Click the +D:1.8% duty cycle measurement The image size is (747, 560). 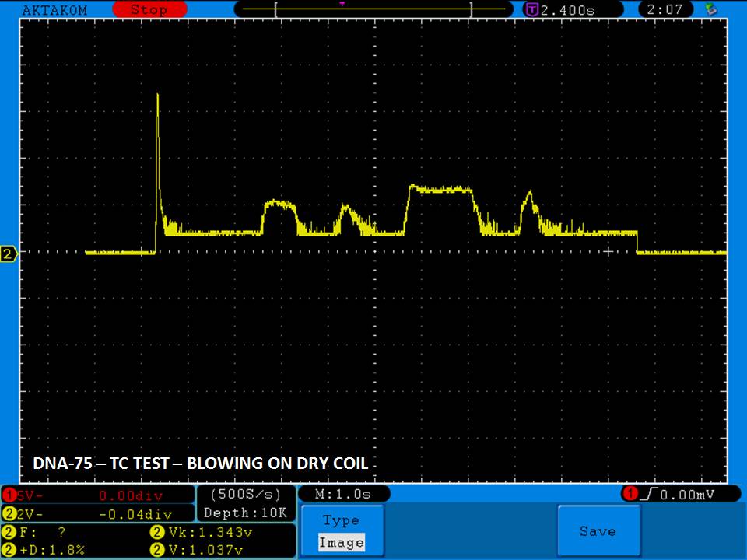(45, 550)
